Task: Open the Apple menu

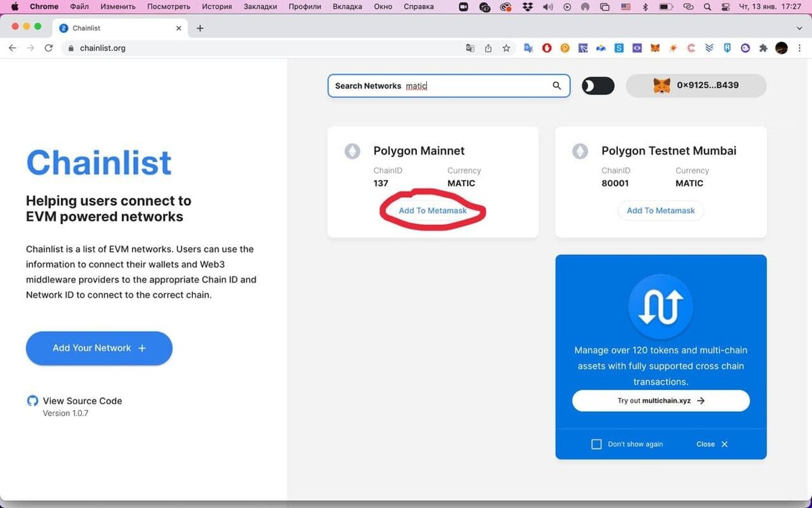Action: click(x=14, y=7)
